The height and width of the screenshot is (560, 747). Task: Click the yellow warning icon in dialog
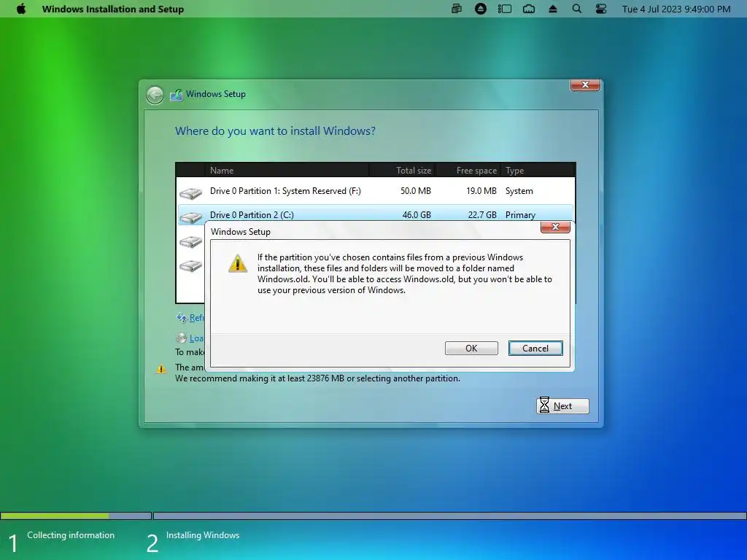238,263
